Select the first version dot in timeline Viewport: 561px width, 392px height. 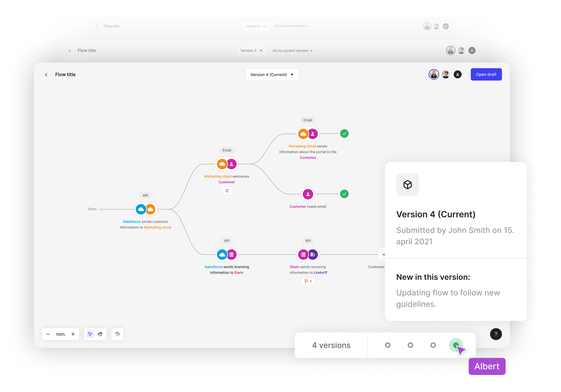pos(387,345)
